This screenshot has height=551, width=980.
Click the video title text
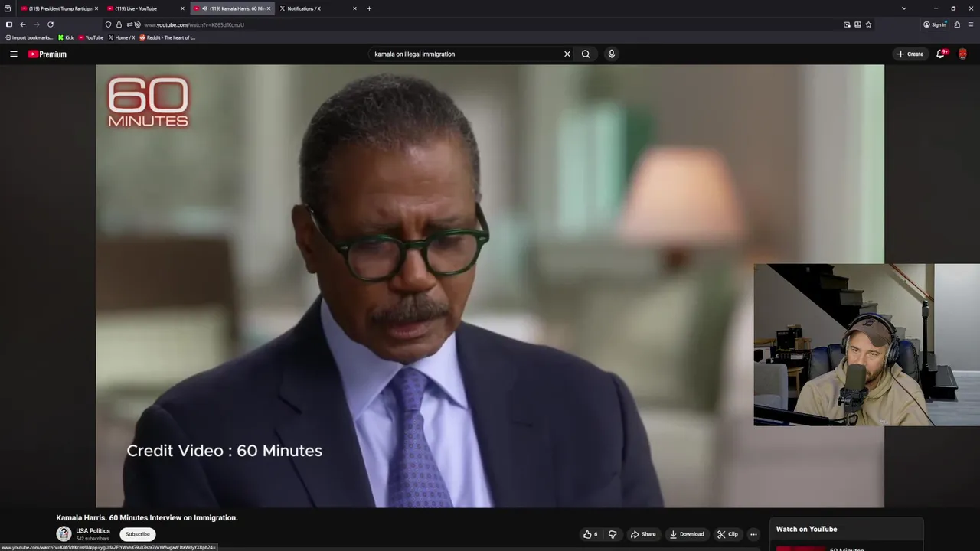[x=147, y=518]
